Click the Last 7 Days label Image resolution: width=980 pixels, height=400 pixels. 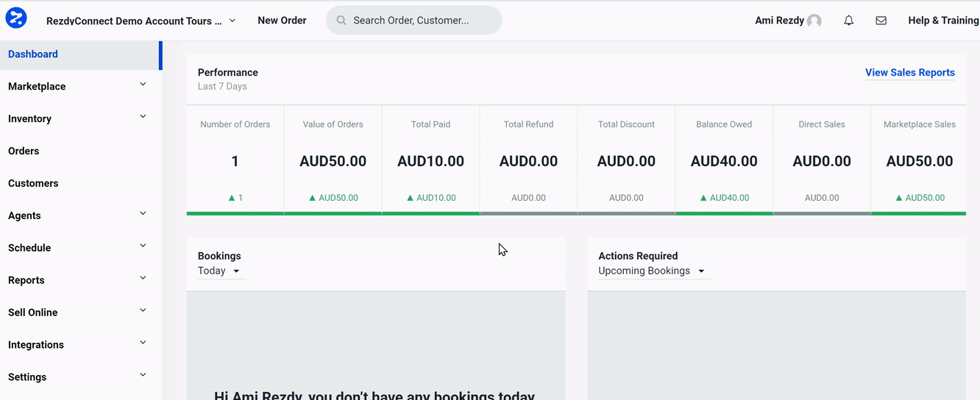tap(222, 87)
